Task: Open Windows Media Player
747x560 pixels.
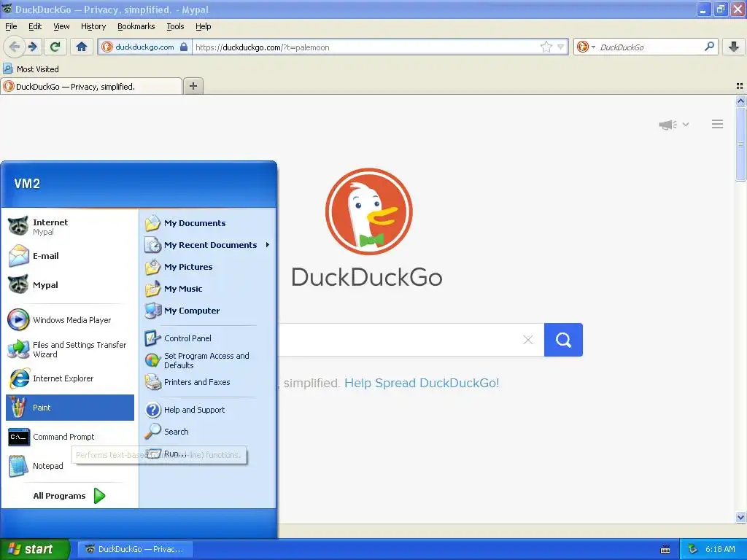Action: click(x=70, y=320)
